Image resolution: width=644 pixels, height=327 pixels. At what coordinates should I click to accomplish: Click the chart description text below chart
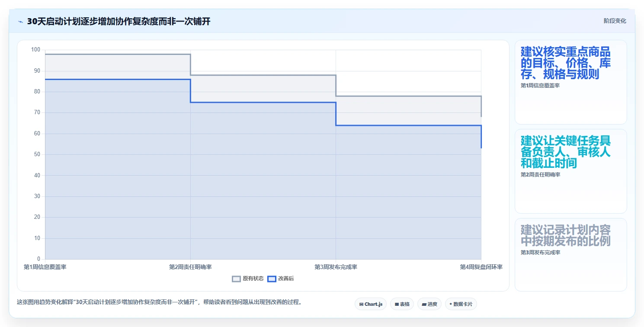click(159, 302)
